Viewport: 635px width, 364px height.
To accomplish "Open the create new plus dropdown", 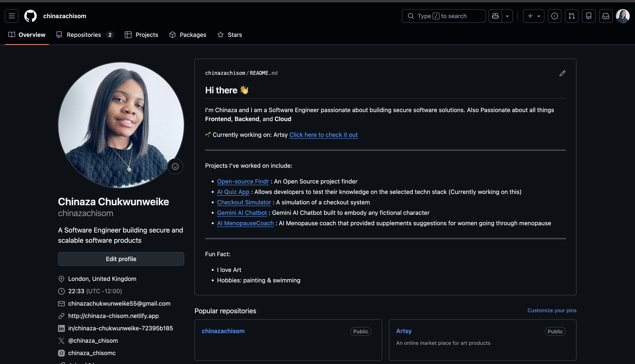I will tap(534, 16).
